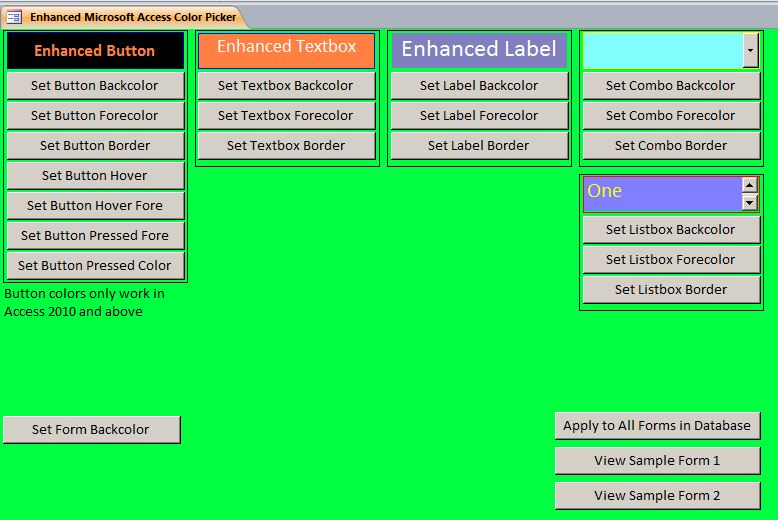The width and height of the screenshot is (778, 520).
Task: Open View Sample Form 1
Action: coord(657,461)
